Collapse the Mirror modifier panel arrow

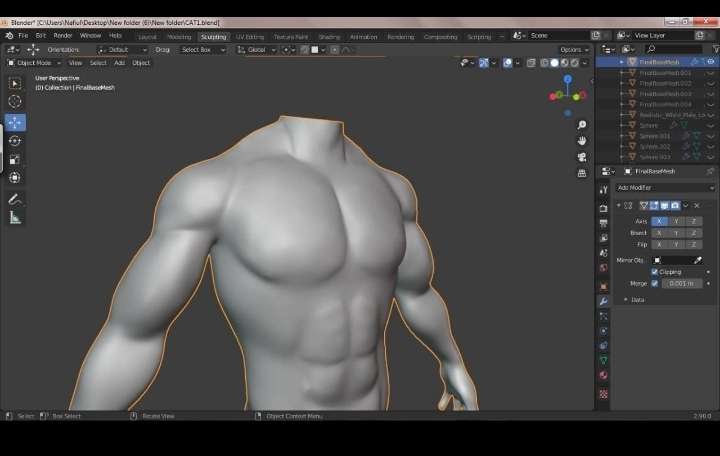pyautogui.click(x=619, y=206)
